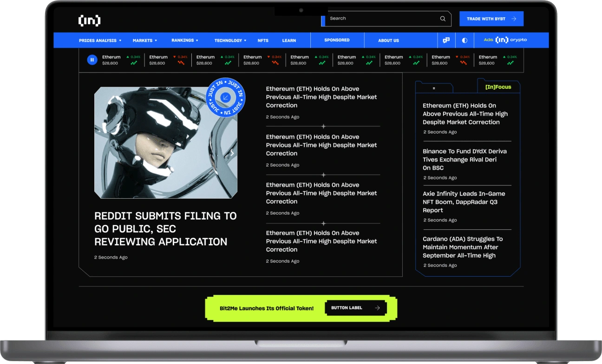Switch to the sidebar tab marked =
The width and height of the screenshot is (602, 364).
(x=434, y=88)
